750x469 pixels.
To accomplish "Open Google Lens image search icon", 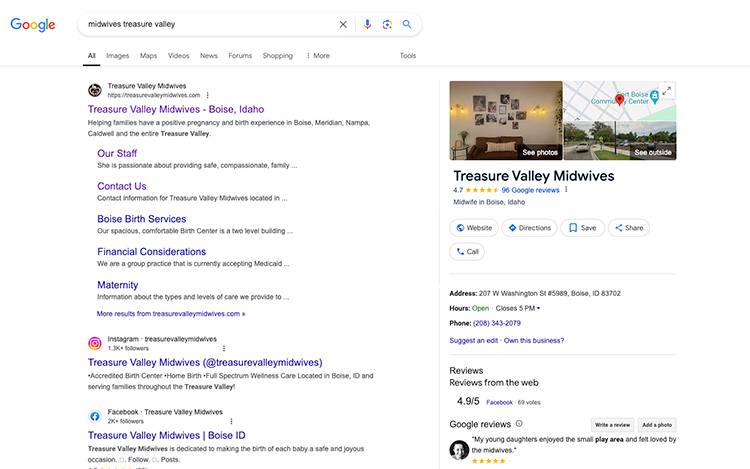I will pyautogui.click(x=387, y=24).
